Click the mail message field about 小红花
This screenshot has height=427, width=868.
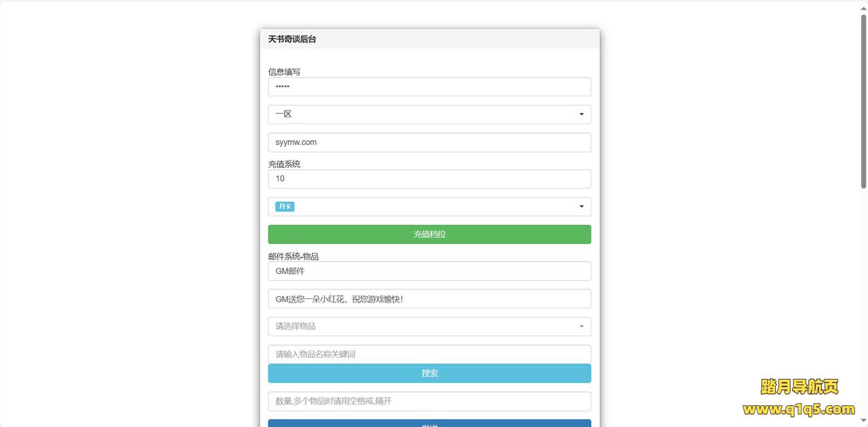(x=429, y=299)
